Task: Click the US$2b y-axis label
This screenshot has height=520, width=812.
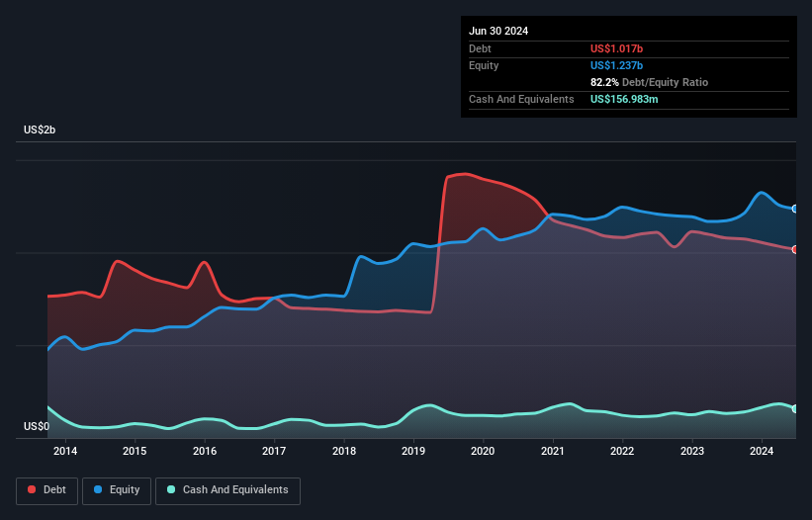Action: tap(40, 130)
